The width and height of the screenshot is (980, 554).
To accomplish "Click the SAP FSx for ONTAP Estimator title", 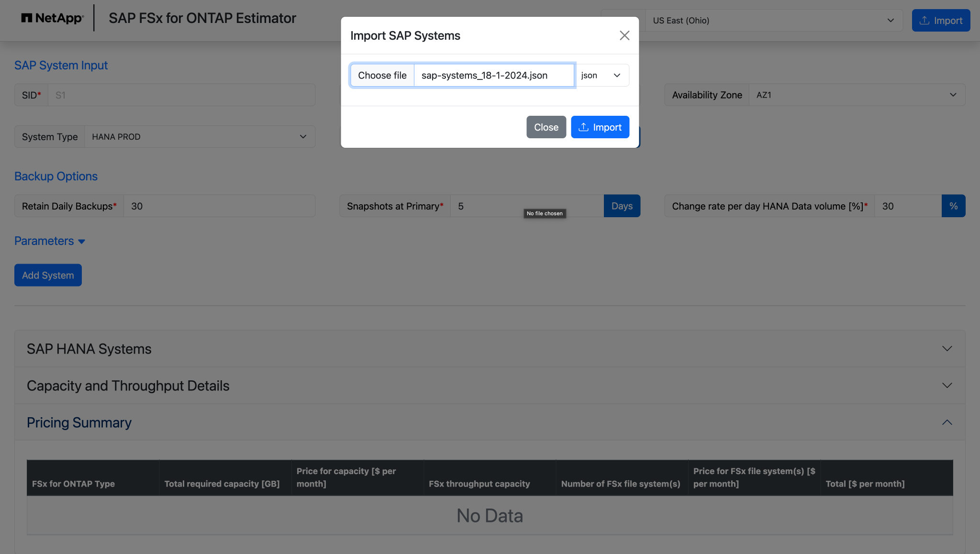I will click(202, 18).
